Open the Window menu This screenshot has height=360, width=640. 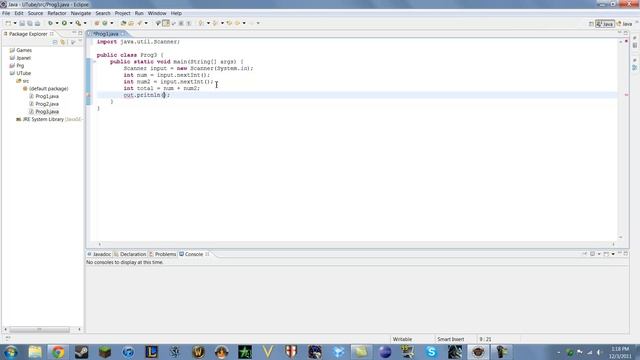pyautogui.click(x=157, y=13)
